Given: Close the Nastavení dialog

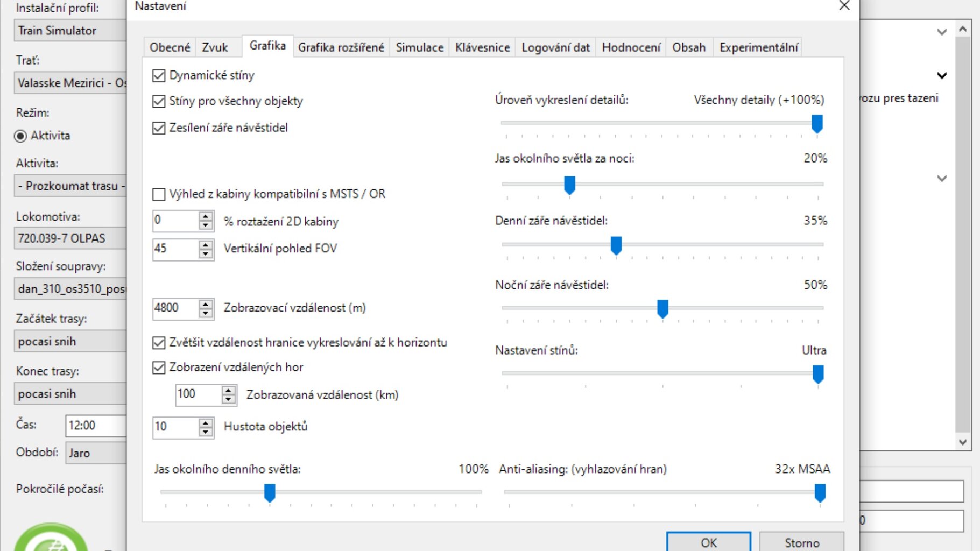Looking at the screenshot, I should tap(844, 6).
